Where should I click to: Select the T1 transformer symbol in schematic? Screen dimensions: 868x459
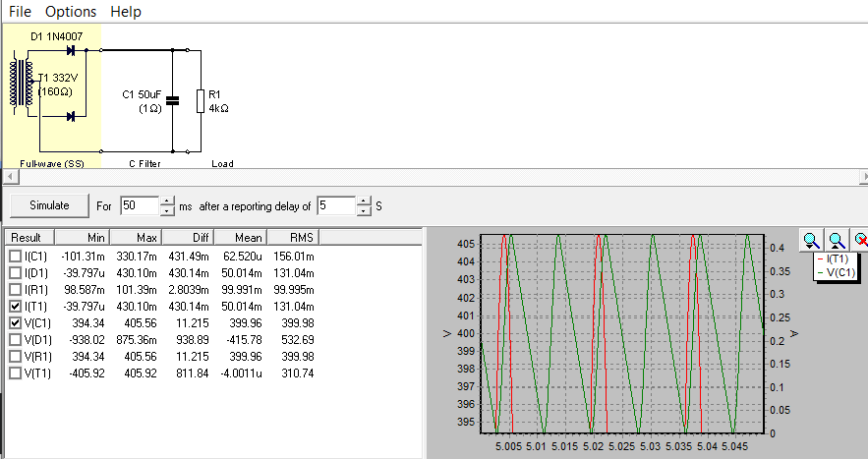point(21,83)
